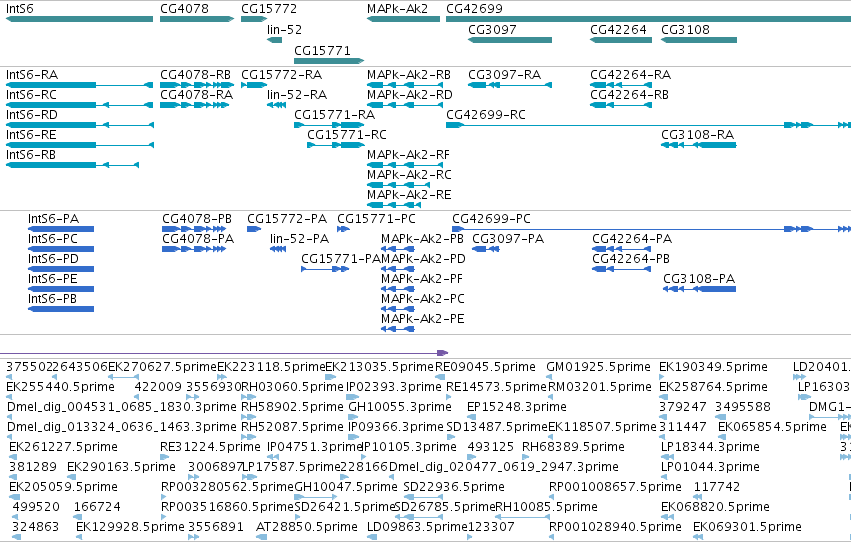Click the CG3108-RA transcript
Screen dimensions: 851x542
click(x=699, y=145)
